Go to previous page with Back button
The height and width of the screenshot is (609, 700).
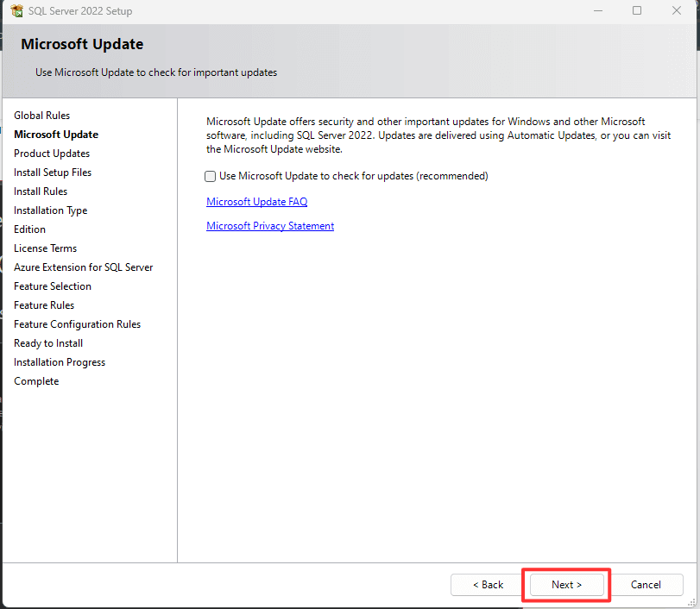point(488,585)
